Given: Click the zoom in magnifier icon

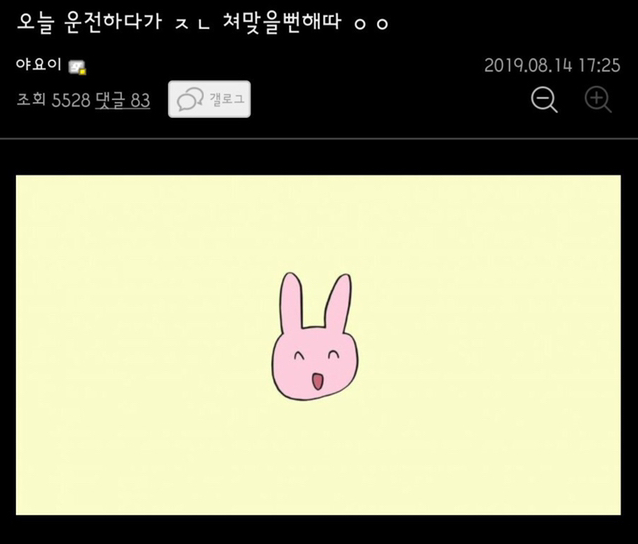Looking at the screenshot, I should point(598,100).
